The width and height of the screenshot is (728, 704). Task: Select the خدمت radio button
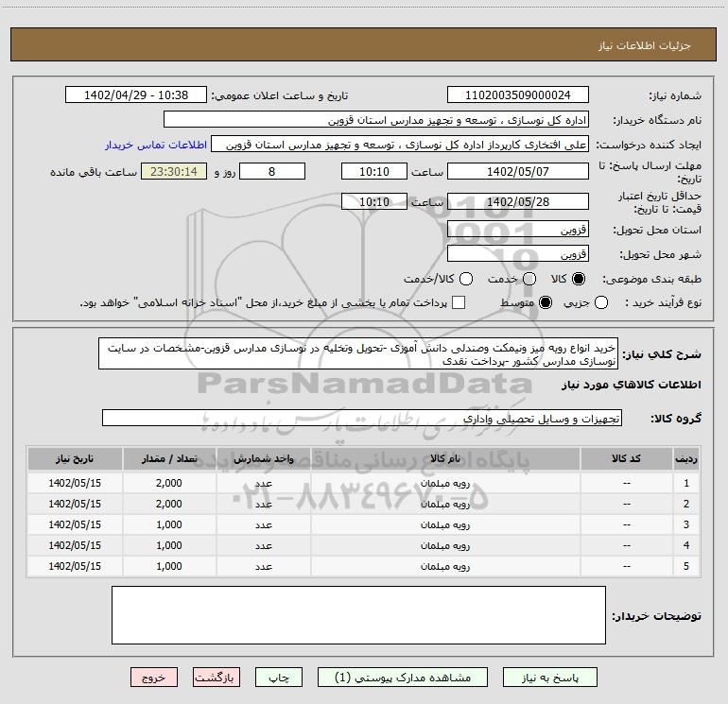(x=529, y=279)
